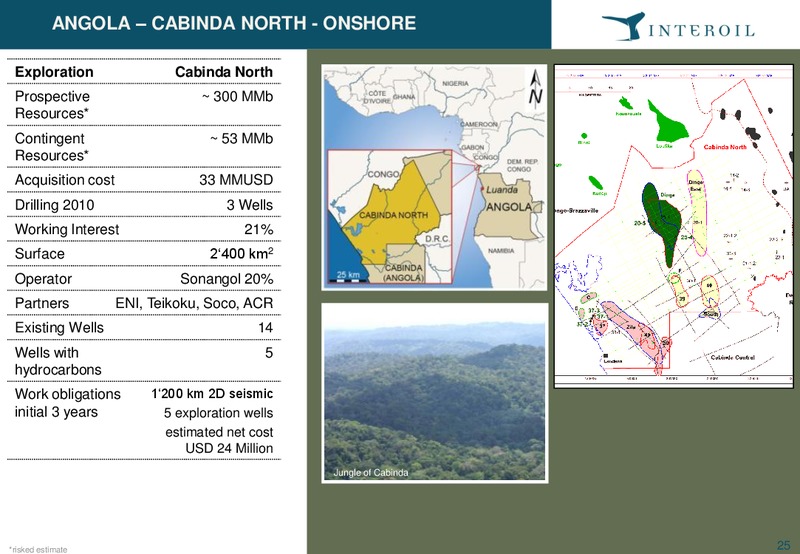Click the '5' hydrocarbon wells value

(269, 353)
